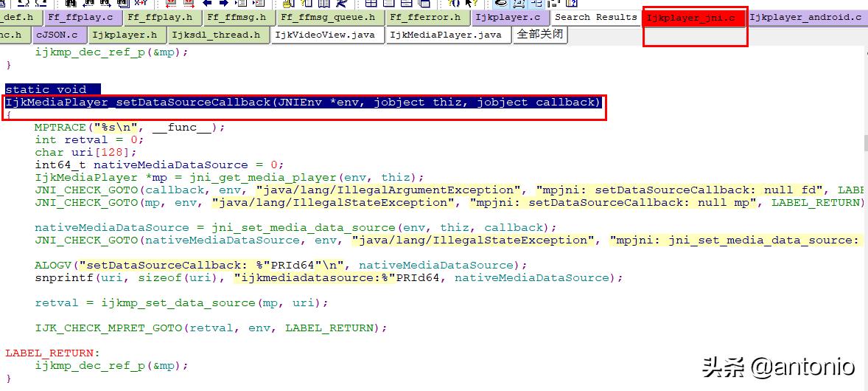The width and height of the screenshot is (868, 391).
Task: Click the MPTRACE("%s\n", __func__) line
Action: coord(130,128)
